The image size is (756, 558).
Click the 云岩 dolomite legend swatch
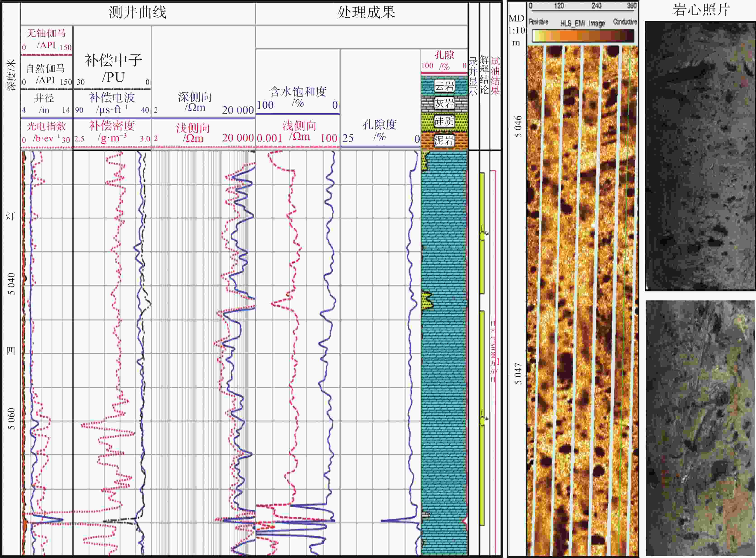click(x=444, y=86)
